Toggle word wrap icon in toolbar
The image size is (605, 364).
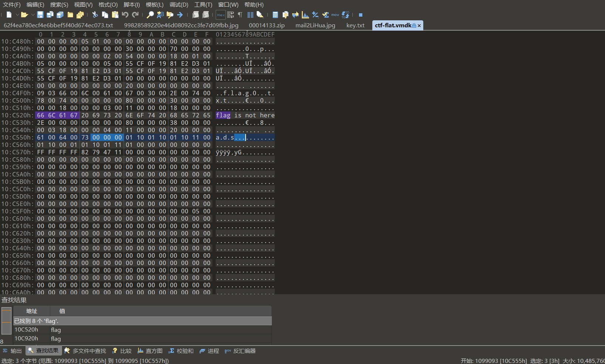(230, 15)
